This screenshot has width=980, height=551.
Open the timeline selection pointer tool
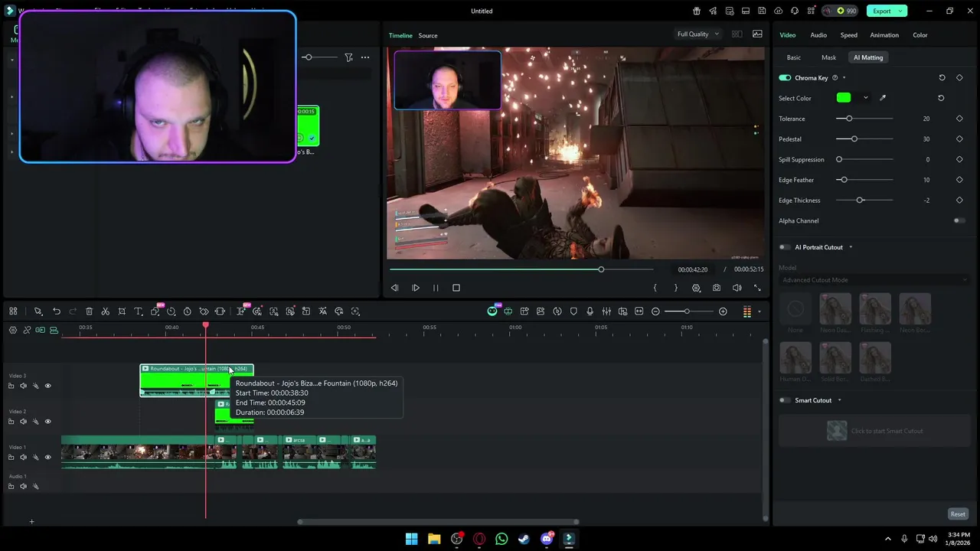coord(38,311)
